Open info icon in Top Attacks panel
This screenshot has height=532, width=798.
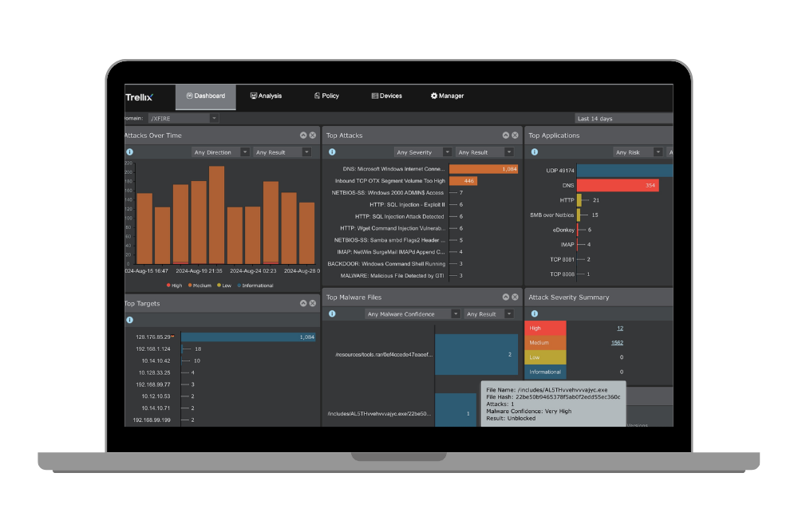332,152
